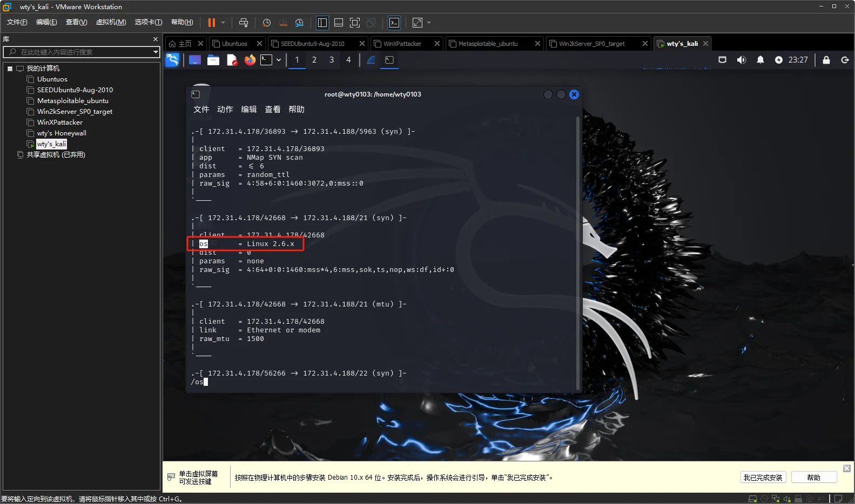
Task: Close the Ubuntuos tab
Action: pos(259,44)
